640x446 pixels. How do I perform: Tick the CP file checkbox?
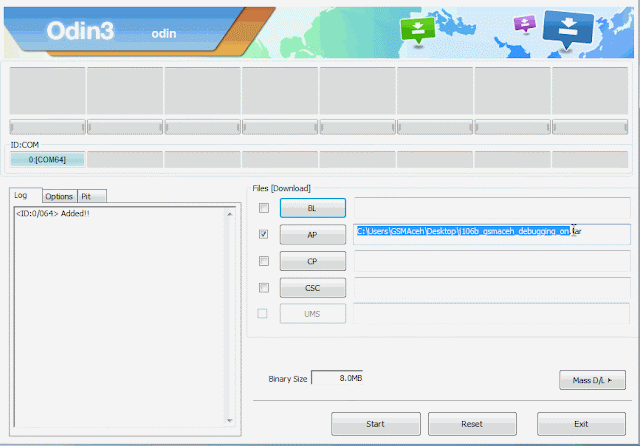pos(264,261)
